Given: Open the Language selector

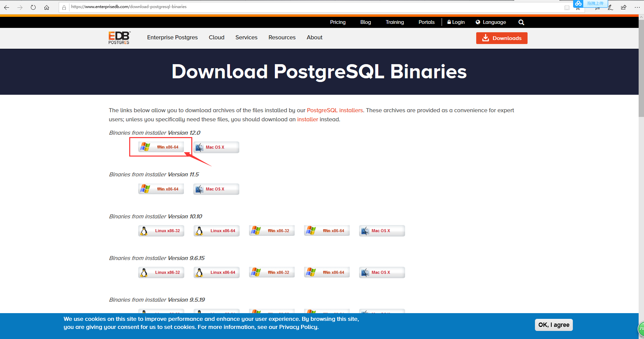Looking at the screenshot, I should (x=491, y=22).
